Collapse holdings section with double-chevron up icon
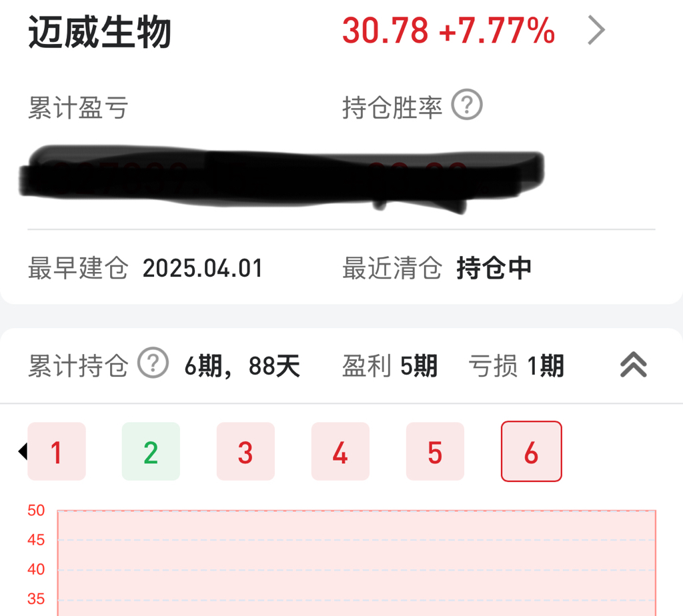 (634, 365)
